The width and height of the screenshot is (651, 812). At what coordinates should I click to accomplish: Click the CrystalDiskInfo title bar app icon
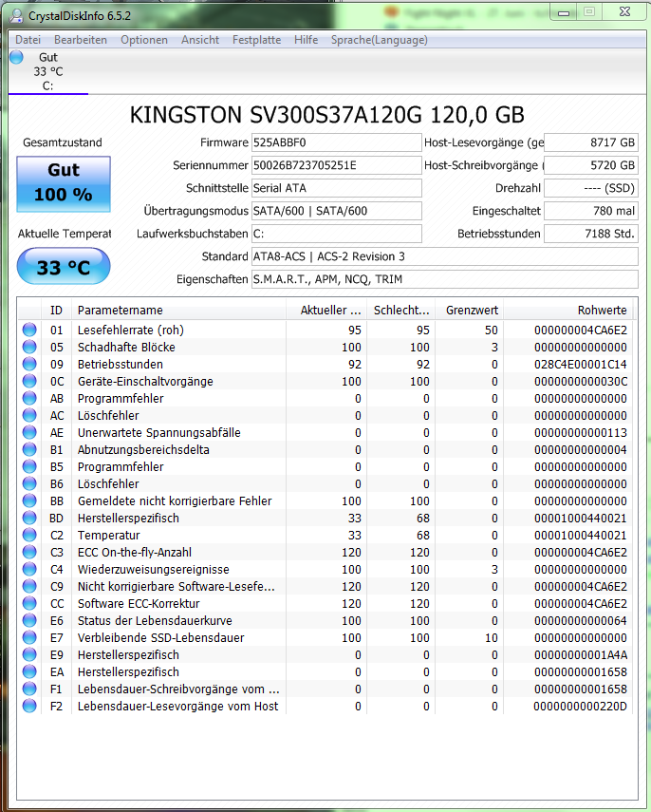pyautogui.click(x=16, y=16)
